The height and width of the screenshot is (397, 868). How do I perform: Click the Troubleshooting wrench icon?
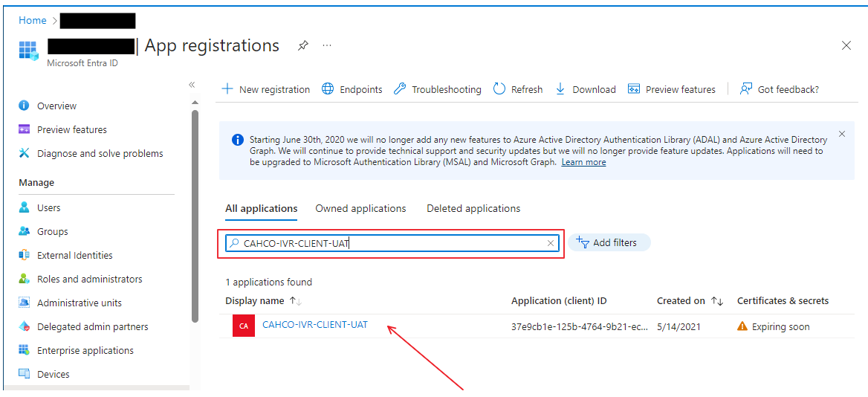(400, 89)
